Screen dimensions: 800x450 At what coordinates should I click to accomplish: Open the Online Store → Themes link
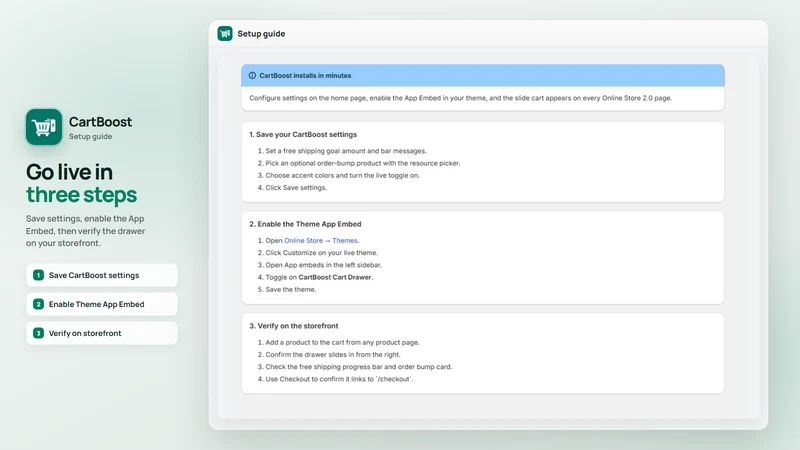pyautogui.click(x=321, y=240)
